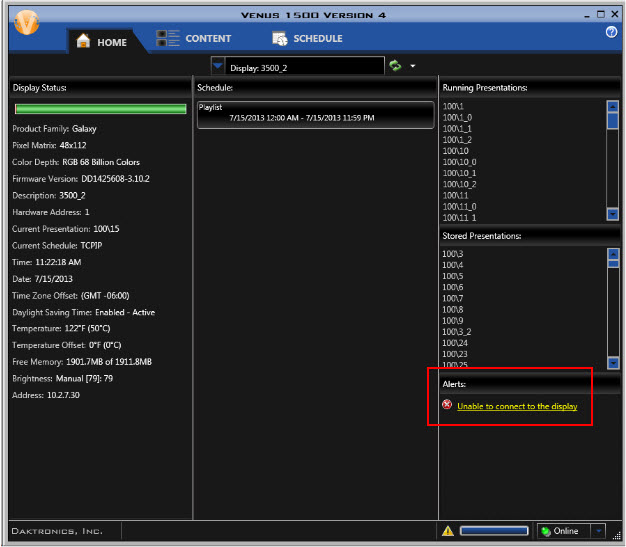This screenshot has height=547, width=626.
Task: Select 100\24 in Stored Presentations
Action: pyautogui.click(x=453, y=342)
